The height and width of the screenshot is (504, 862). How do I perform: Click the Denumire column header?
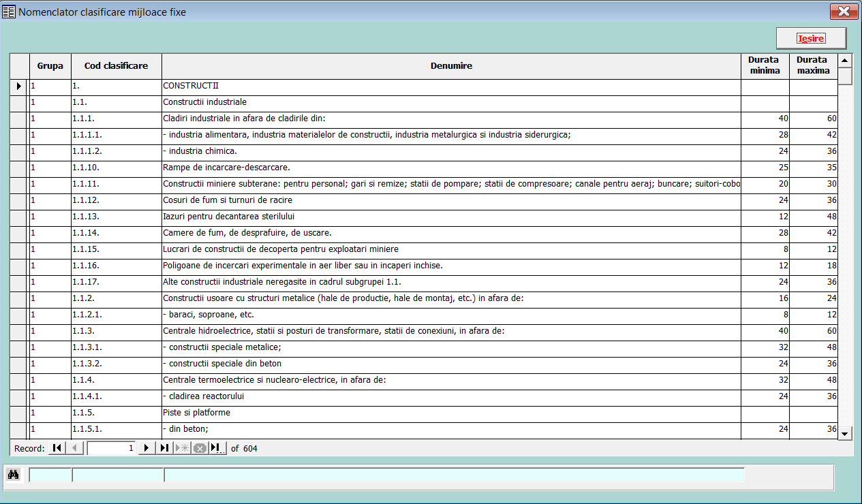tap(450, 65)
